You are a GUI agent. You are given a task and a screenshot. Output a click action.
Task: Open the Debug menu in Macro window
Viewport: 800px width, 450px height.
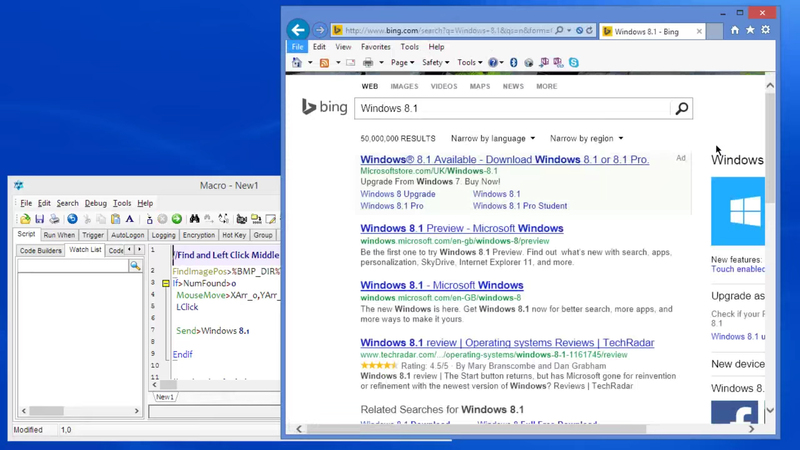pos(95,203)
